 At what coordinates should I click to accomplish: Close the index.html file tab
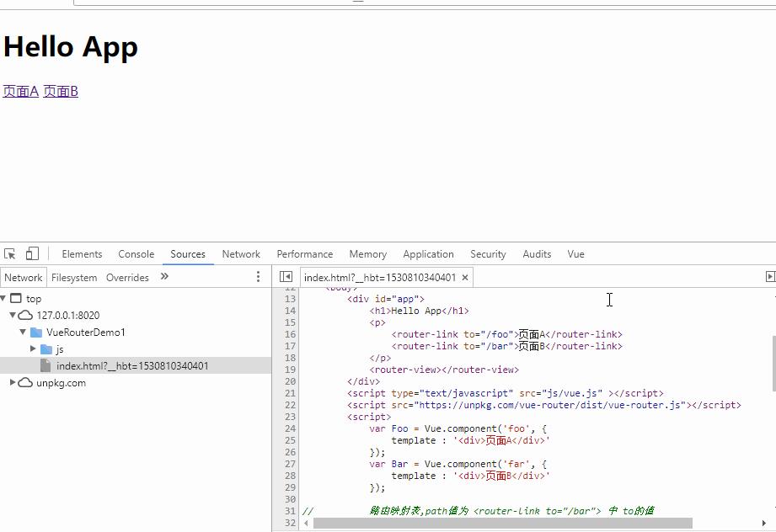coord(465,277)
